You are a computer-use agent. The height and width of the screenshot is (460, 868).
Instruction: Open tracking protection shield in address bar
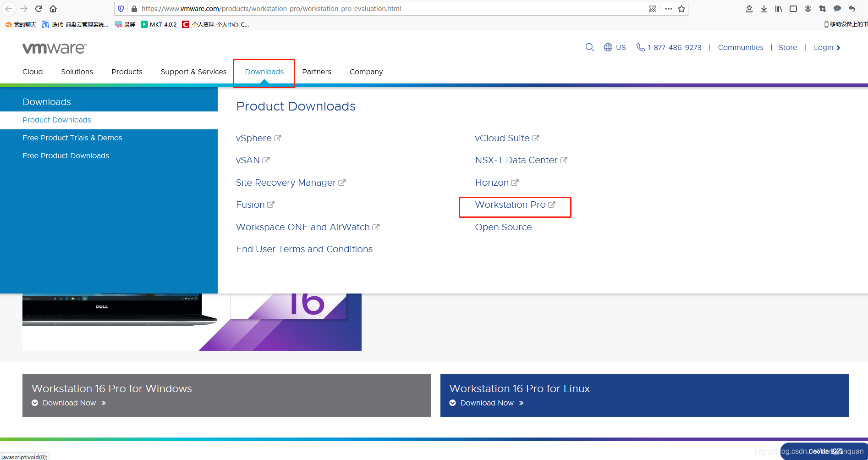pyautogui.click(x=121, y=9)
